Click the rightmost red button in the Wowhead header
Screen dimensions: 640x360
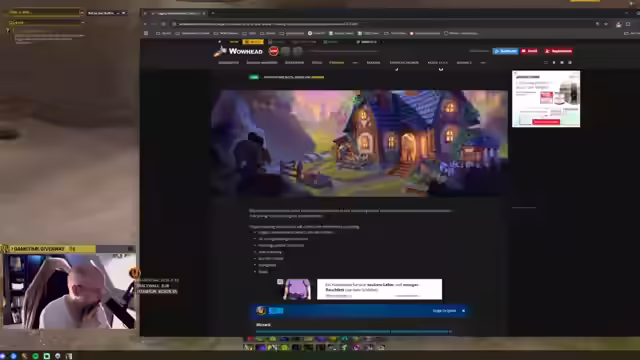click(558, 51)
